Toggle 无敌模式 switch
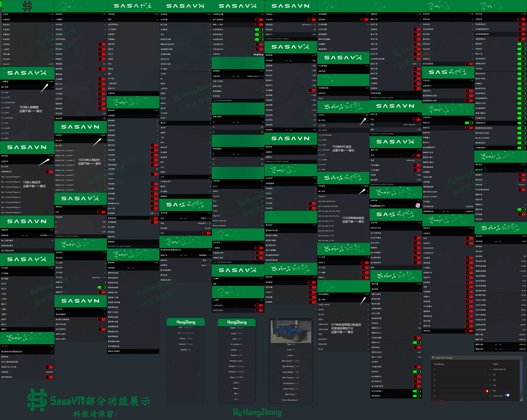Image resolution: width=527 pixels, height=420 pixels. 102,44
